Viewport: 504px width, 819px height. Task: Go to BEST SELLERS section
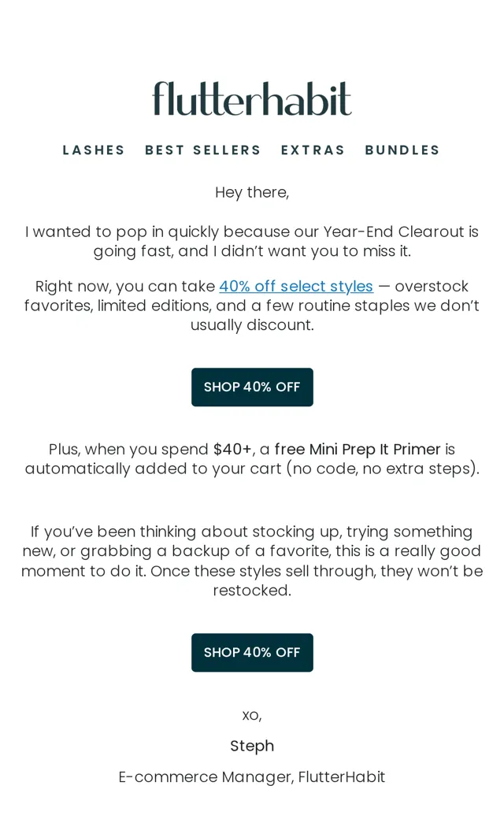coord(202,150)
